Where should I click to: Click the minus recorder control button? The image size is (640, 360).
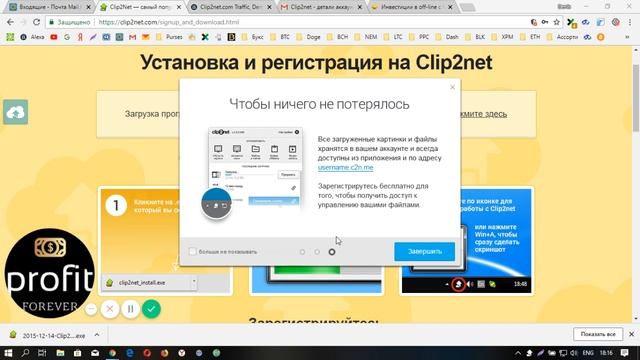pyautogui.click(x=91, y=309)
